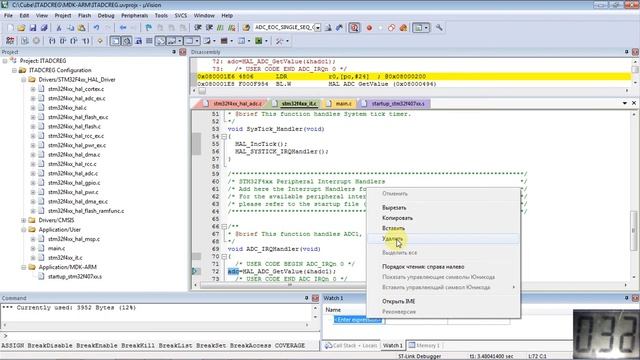Choose Копировать in the context menu
The image size is (640, 360).
coord(444,218)
